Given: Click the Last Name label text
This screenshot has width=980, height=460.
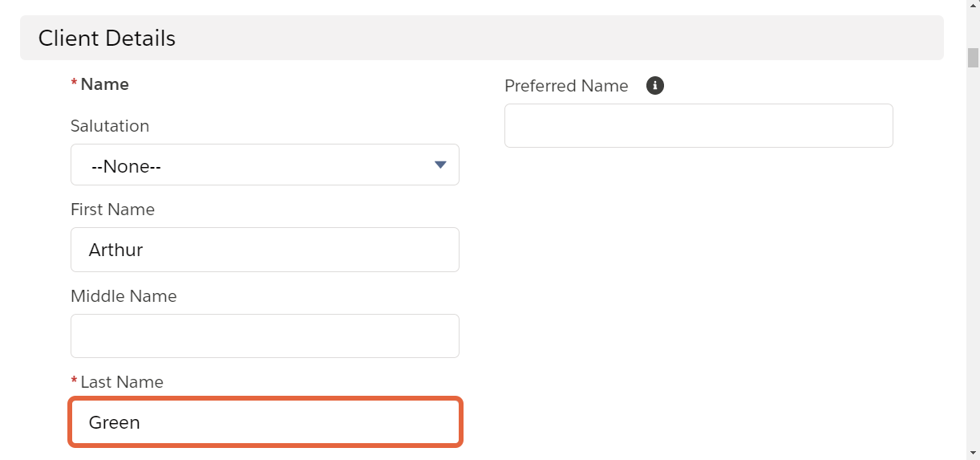Looking at the screenshot, I should [122, 382].
